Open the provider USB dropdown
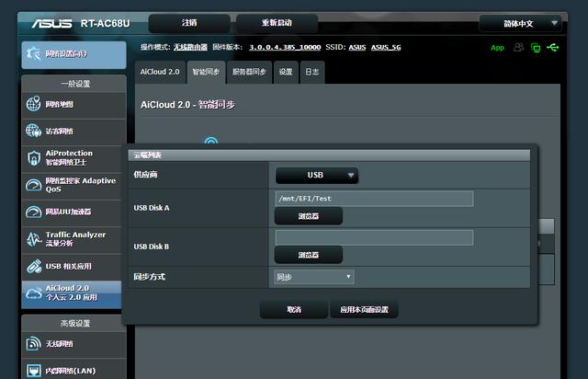588x379 pixels. tap(317, 176)
